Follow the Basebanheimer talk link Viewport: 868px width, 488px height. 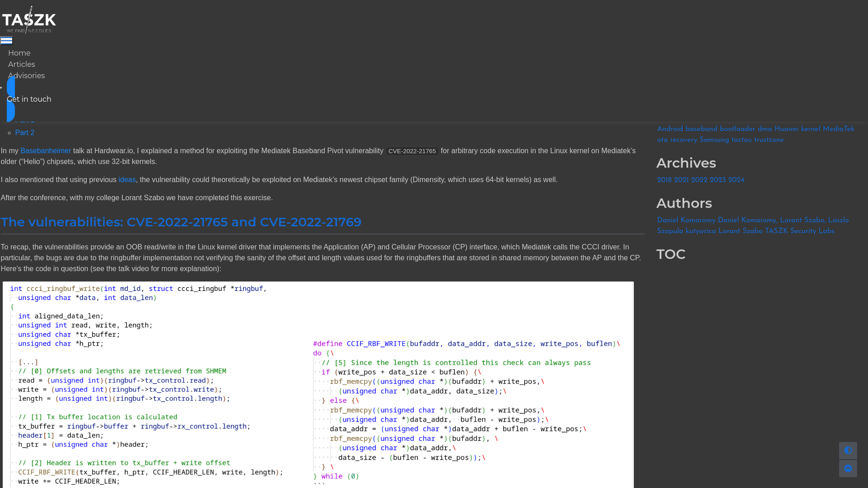(46, 151)
